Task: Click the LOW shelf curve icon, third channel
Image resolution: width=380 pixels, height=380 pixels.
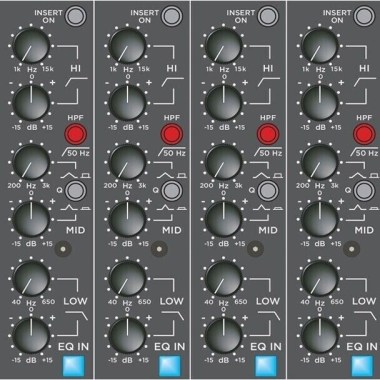Action: click(x=269, y=315)
